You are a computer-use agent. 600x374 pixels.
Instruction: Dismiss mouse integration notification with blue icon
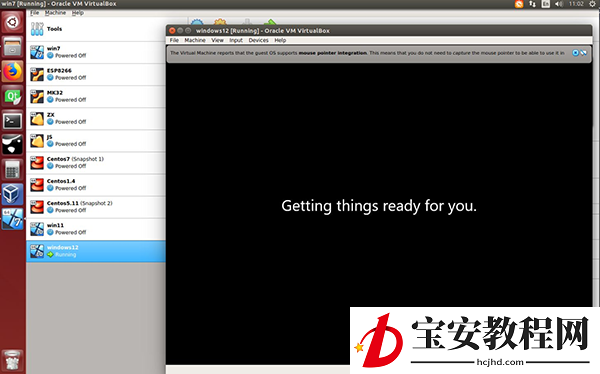[x=575, y=53]
